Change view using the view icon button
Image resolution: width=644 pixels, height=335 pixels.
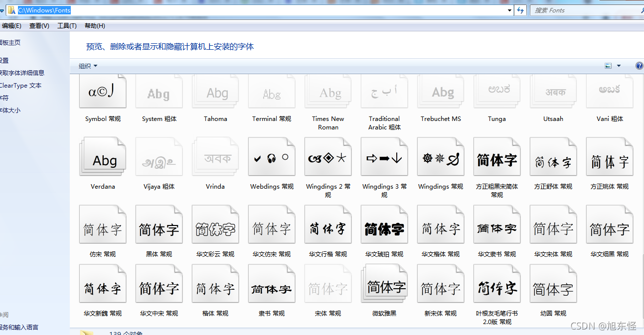(608, 66)
